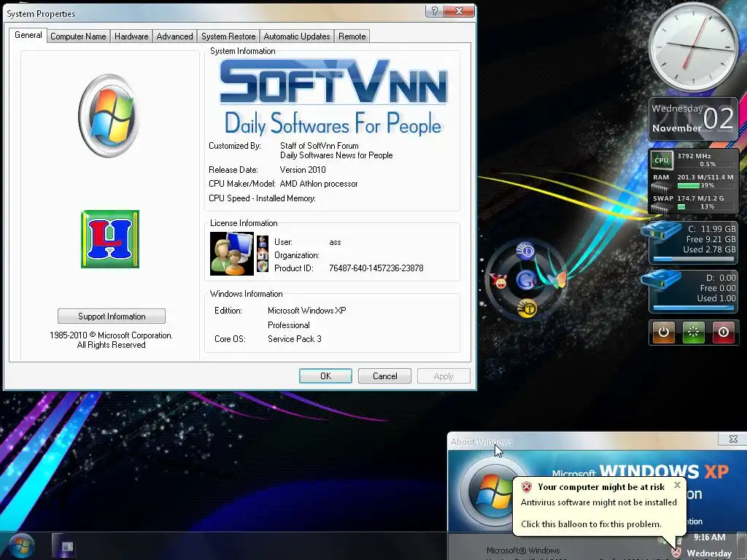Click the Windows orb logo in General tab
The image size is (747, 560).
coord(109,116)
